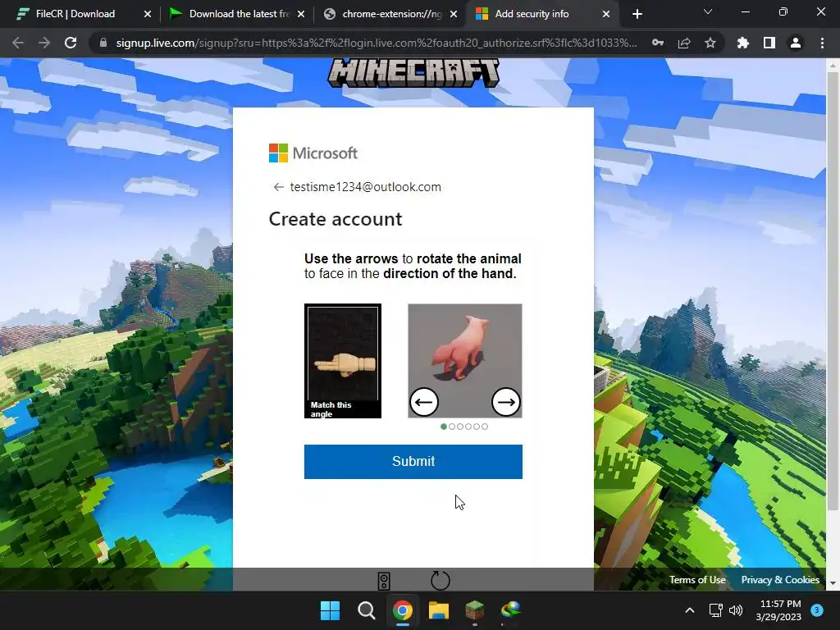Open the tab search chevron

click(708, 11)
